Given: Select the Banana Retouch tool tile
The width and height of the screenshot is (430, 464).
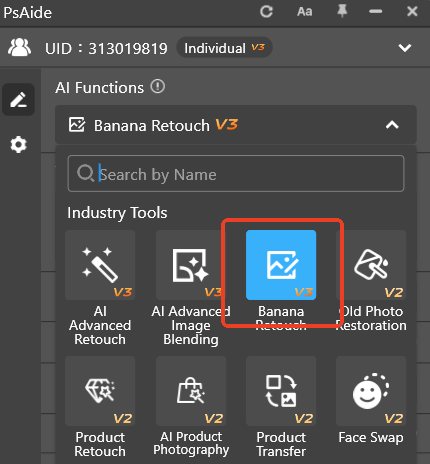Looking at the screenshot, I should click(281, 265).
